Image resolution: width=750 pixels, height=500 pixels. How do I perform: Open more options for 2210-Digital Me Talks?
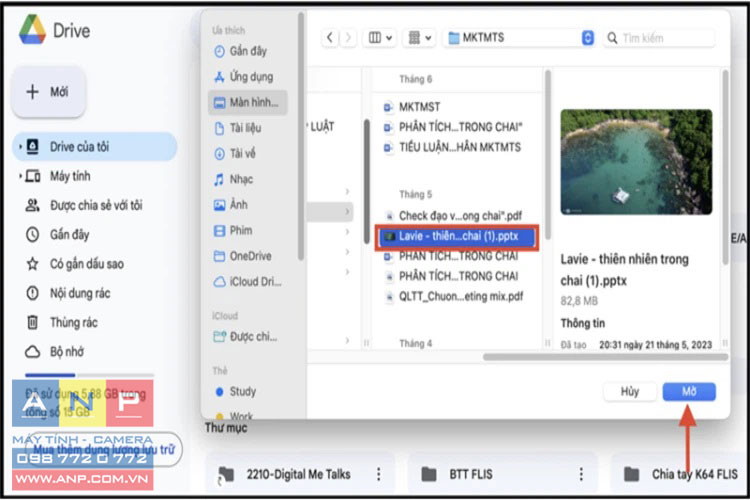click(x=379, y=474)
